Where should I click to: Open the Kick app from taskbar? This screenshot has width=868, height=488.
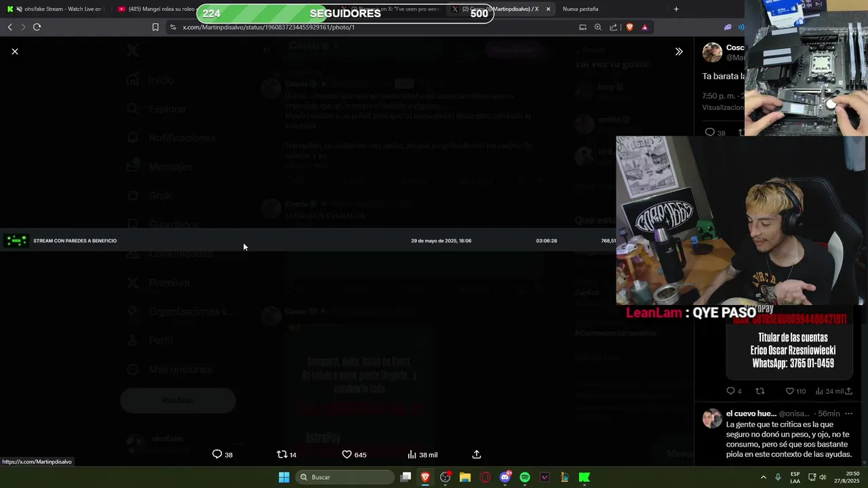coord(585,477)
